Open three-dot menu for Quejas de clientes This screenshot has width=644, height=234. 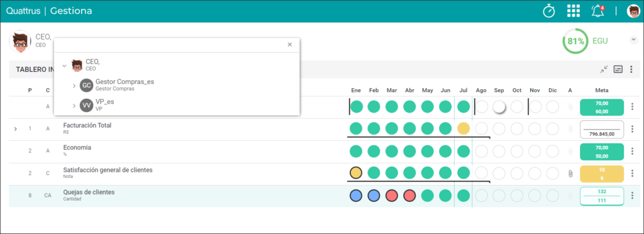click(x=633, y=196)
